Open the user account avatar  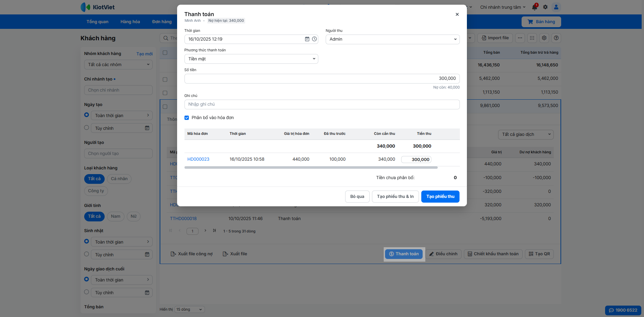[x=556, y=7]
